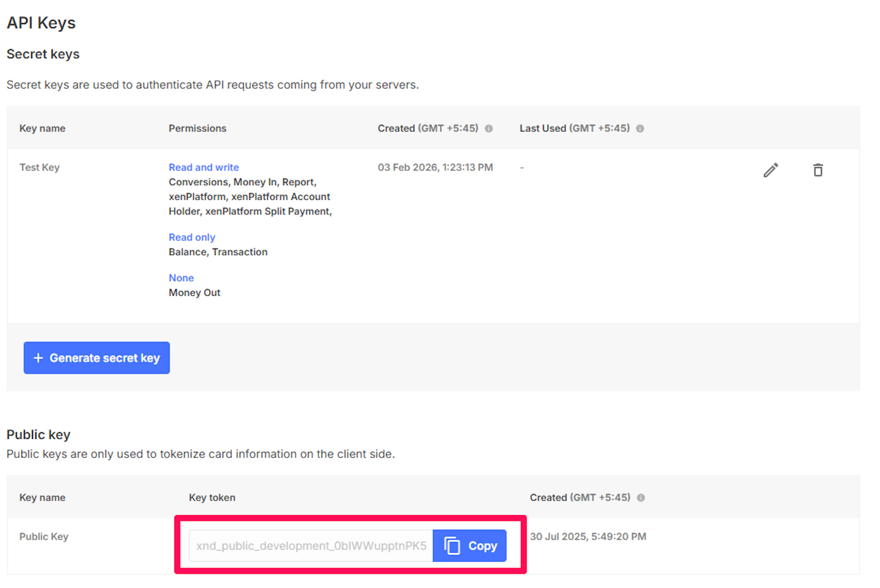Screen dimensions: 880x588
Task: Click the public key token input field
Action: point(311,546)
